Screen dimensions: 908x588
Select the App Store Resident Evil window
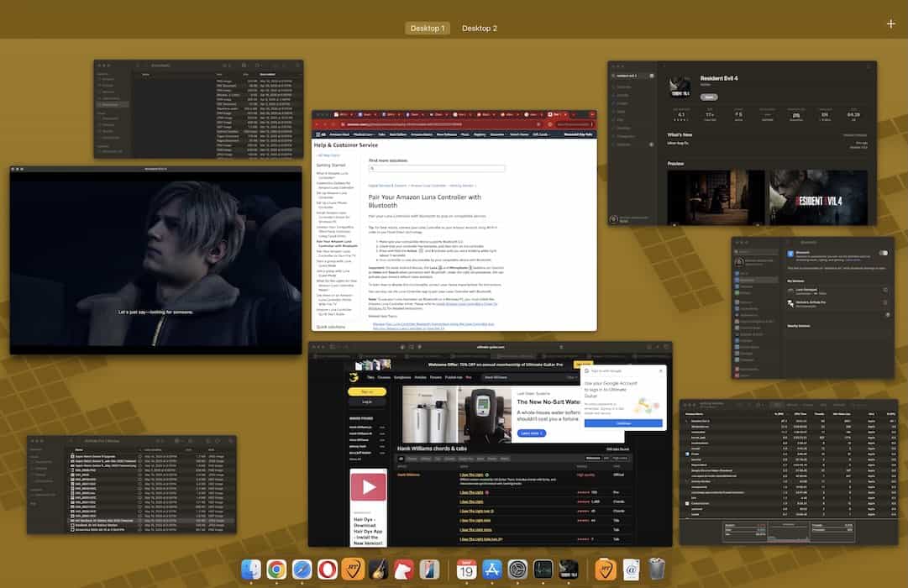[742, 144]
